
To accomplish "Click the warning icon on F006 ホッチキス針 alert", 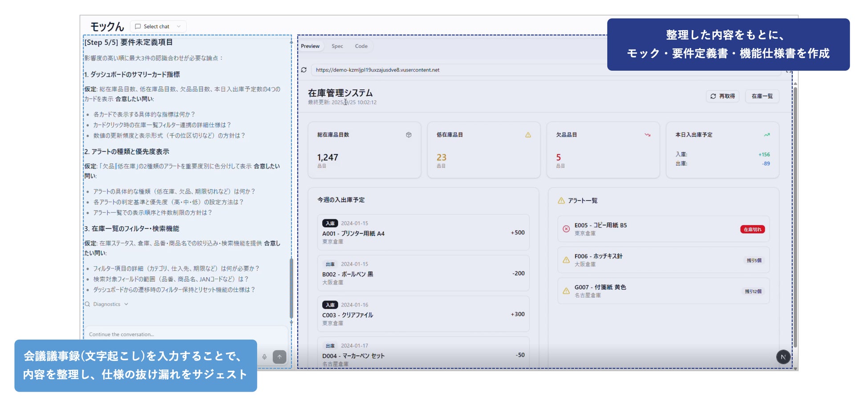I will pyautogui.click(x=566, y=260).
